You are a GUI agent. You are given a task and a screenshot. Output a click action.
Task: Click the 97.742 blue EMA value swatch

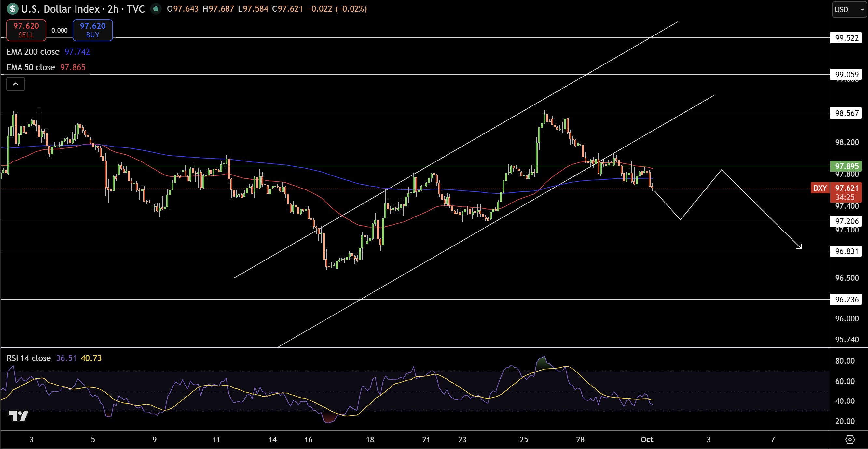[77, 52]
